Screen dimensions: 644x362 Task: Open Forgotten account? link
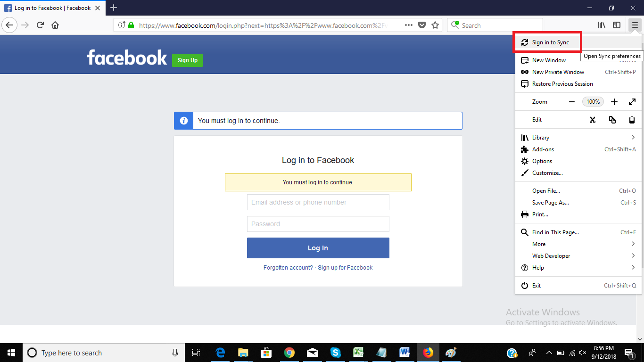click(x=288, y=268)
